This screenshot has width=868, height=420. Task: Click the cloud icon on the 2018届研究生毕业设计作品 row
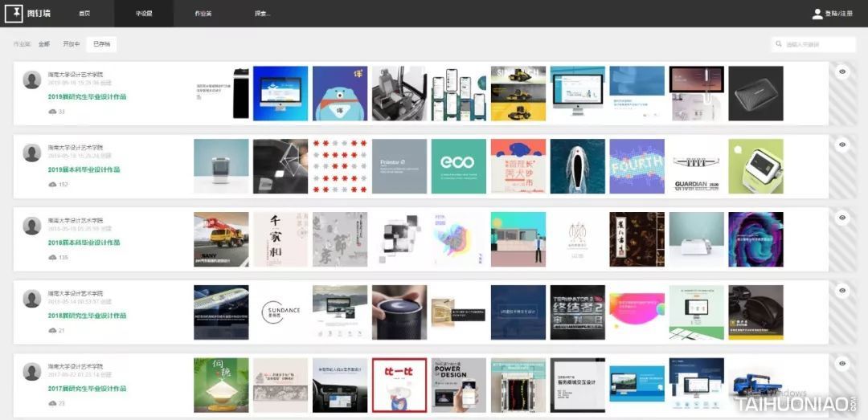coord(52,330)
